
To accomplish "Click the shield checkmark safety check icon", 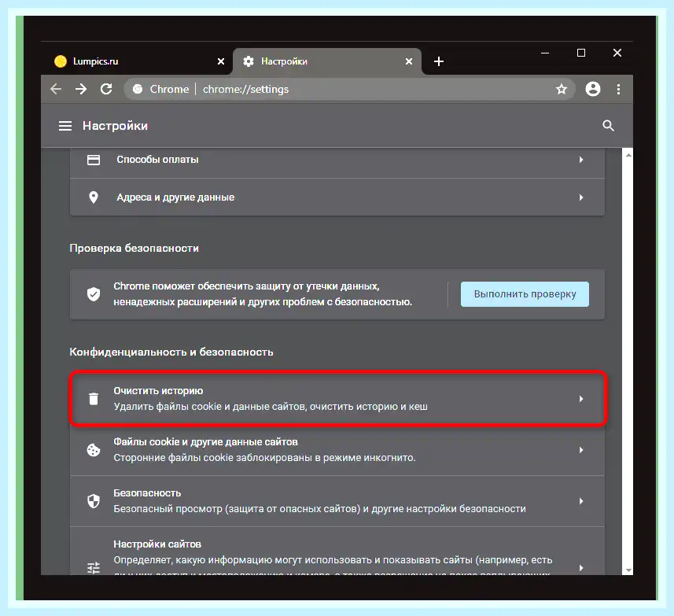I will click(x=94, y=294).
